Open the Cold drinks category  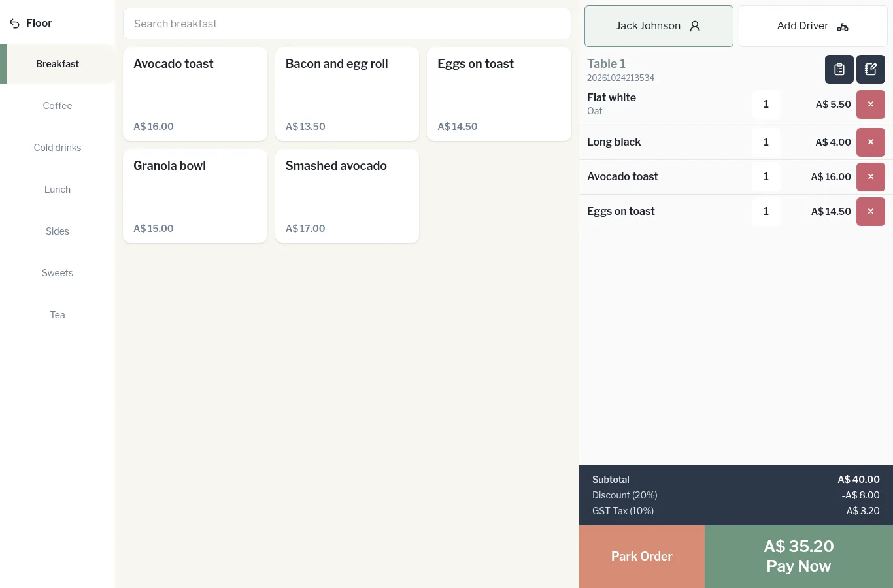click(x=58, y=148)
